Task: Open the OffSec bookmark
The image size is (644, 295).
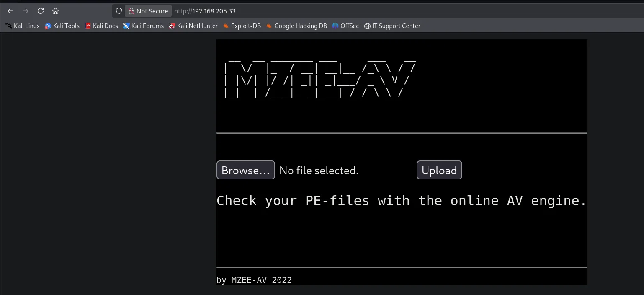Action: click(x=345, y=26)
